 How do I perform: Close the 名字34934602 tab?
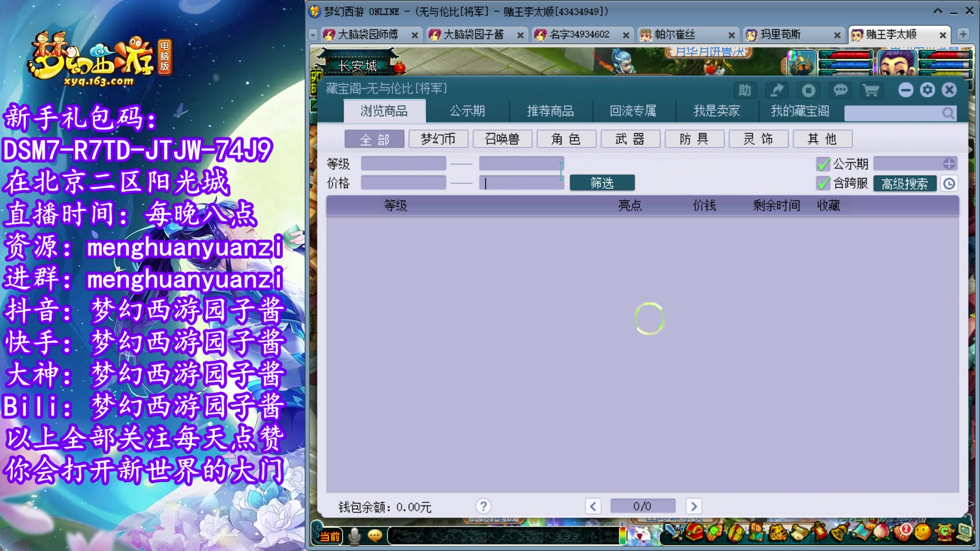point(626,35)
